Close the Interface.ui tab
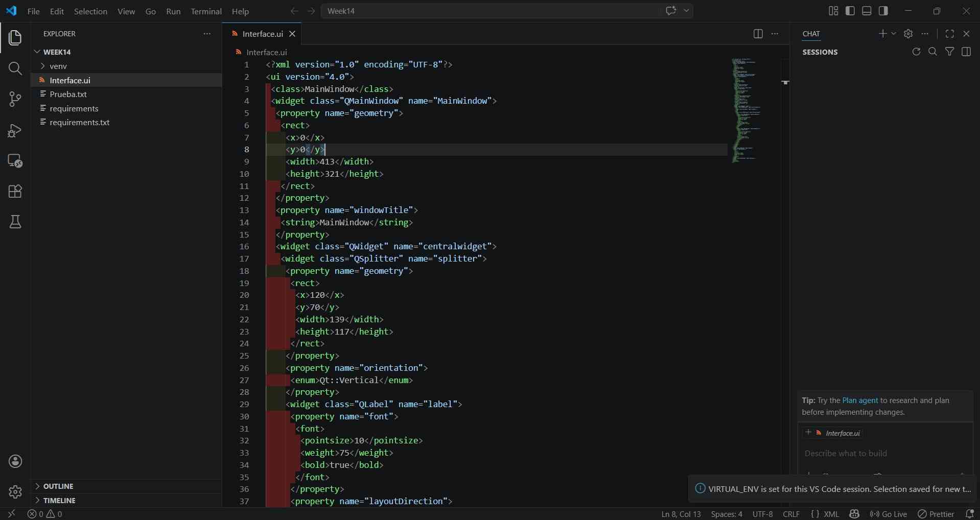The width and height of the screenshot is (980, 520). tap(292, 34)
